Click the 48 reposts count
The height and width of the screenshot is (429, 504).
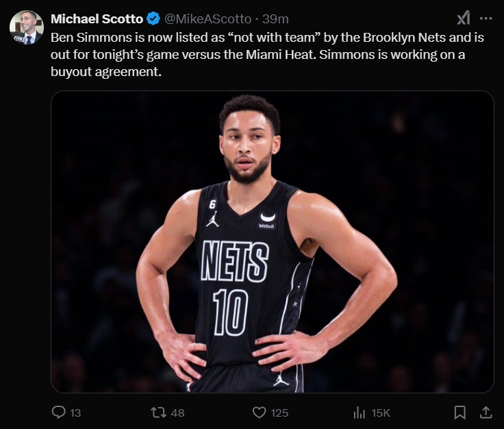178,413
